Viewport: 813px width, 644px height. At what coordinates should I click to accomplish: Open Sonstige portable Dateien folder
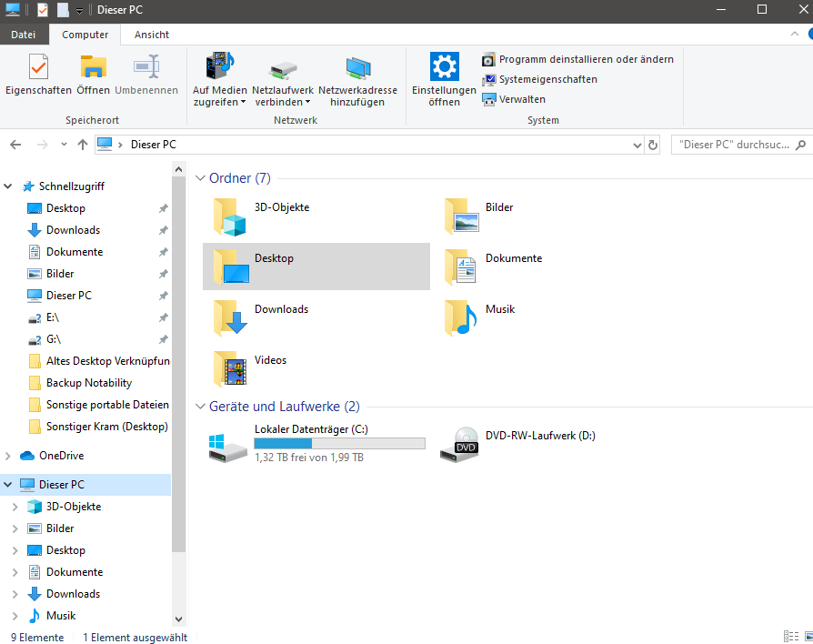(x=98, y=405)
